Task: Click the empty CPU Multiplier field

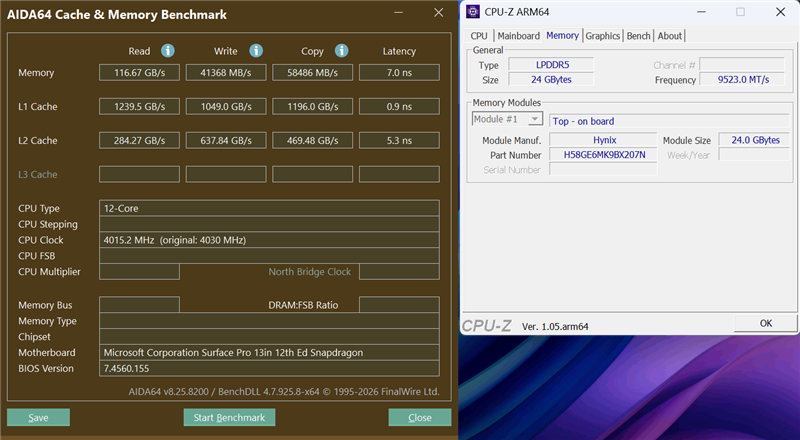Action: click(139, 272)
